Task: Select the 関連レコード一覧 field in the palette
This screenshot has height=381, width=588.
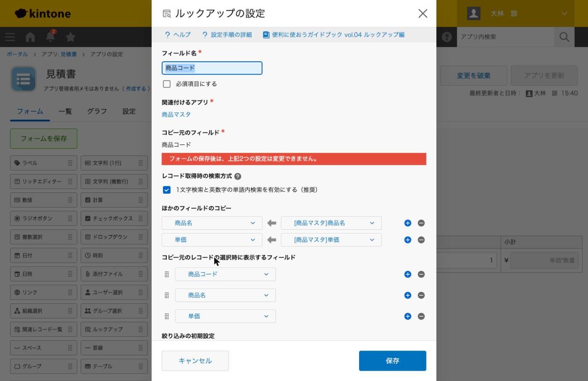Action: click(x=44, y=330)
